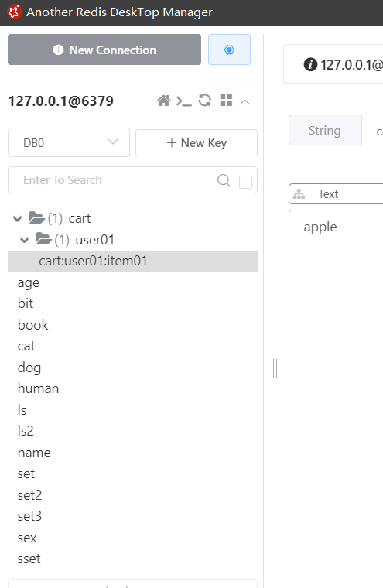Viewport: 383px width, 588px height.
Task: Click the vertical panel divider handle
Action: coord(275,368)
